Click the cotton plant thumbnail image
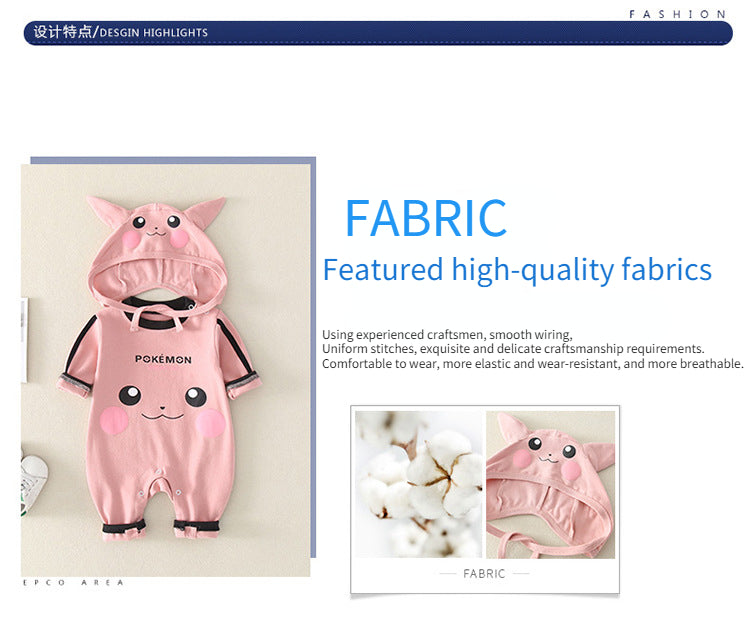 click(416, 483)
